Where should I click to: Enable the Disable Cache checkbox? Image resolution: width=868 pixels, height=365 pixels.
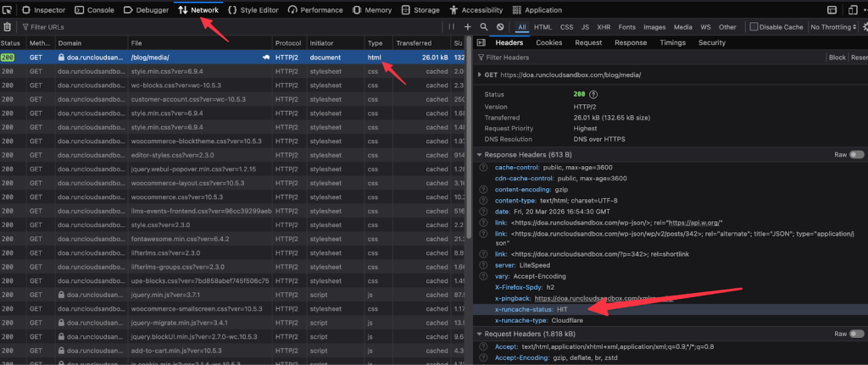pyautogui.click(x=754, y=26)
